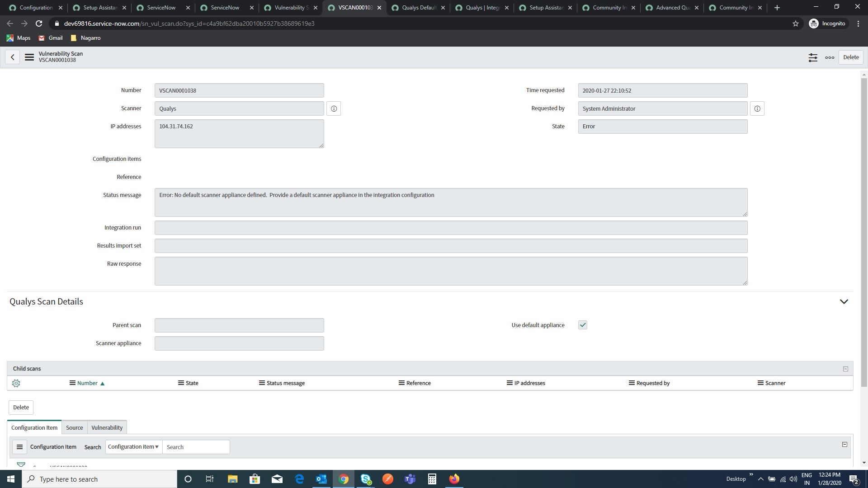Open the Status message column menu icon
This screenshot has width=868, height=488.
[x=262, y=383]
